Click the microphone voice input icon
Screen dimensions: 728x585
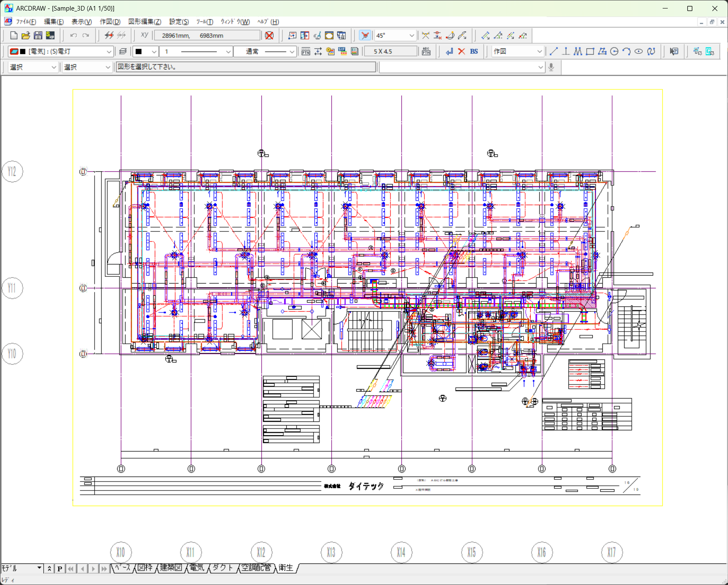coord(551,67)
